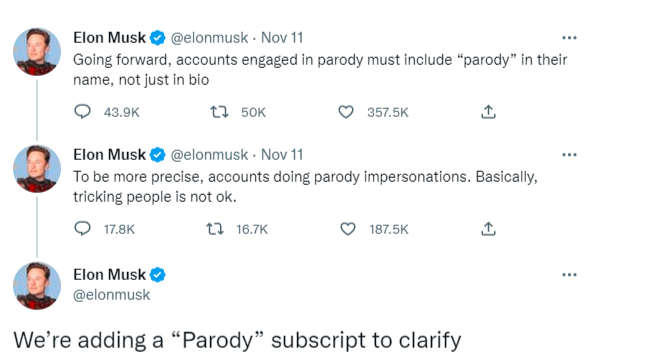Open Nov 11 timestamp on first tweet
This screenshot has width=652, height=363.
pyautogui.click(x=282, y=38)
